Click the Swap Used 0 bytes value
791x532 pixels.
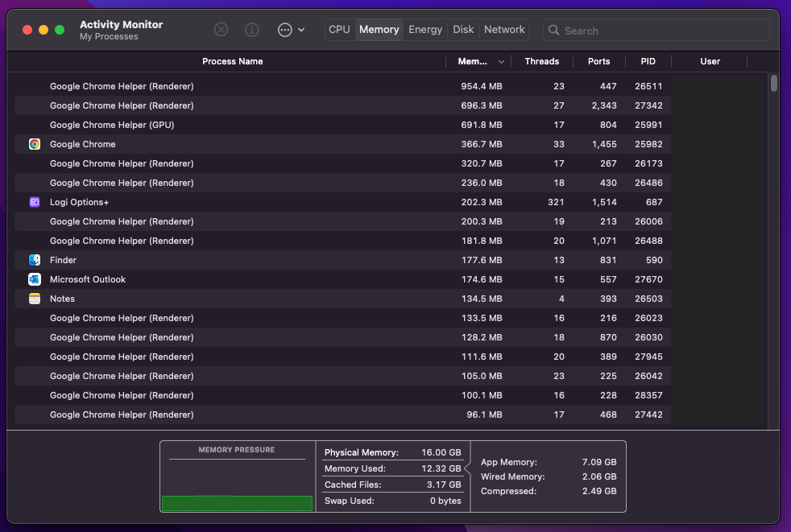tap(445, 501)
